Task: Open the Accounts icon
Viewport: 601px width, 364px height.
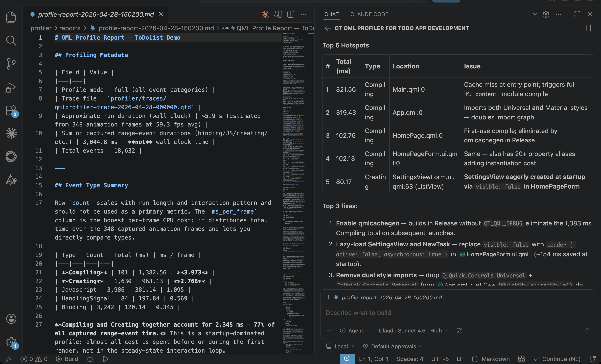Action: coord(11,319)
